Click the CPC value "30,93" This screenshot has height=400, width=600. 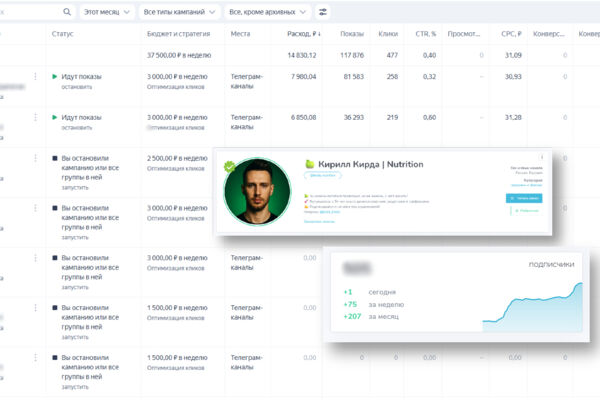tap(513, 77)
